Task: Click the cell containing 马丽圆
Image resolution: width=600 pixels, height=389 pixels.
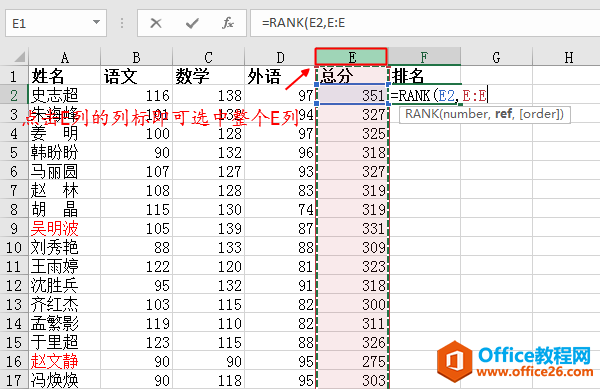Action: (x=65, y=171)
